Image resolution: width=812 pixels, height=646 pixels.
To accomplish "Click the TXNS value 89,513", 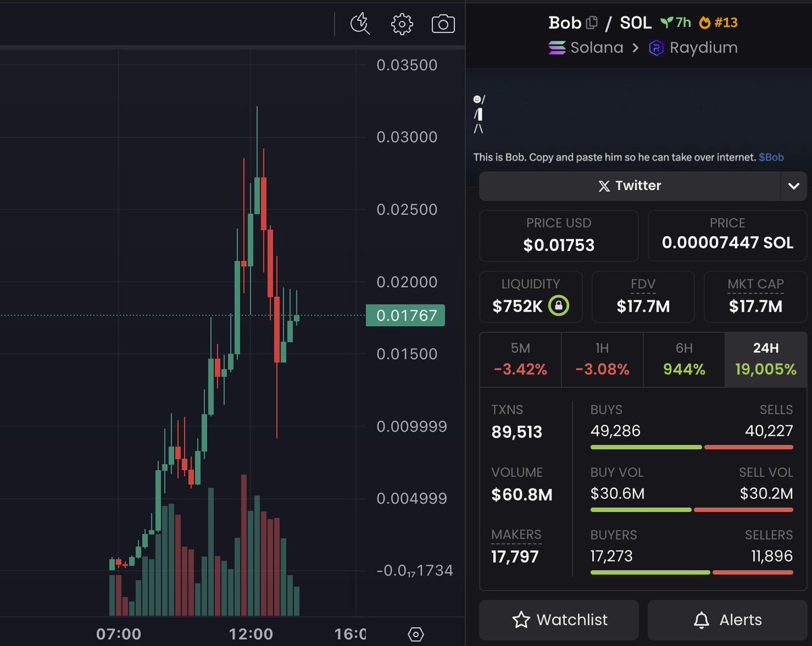I will tap(517, 432).
